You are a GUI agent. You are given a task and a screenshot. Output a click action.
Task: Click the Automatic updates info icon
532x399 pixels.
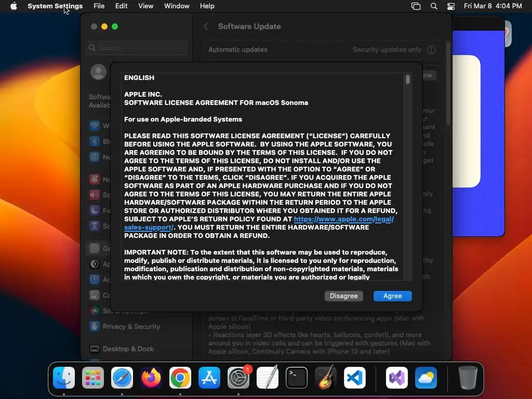(431, 49)
